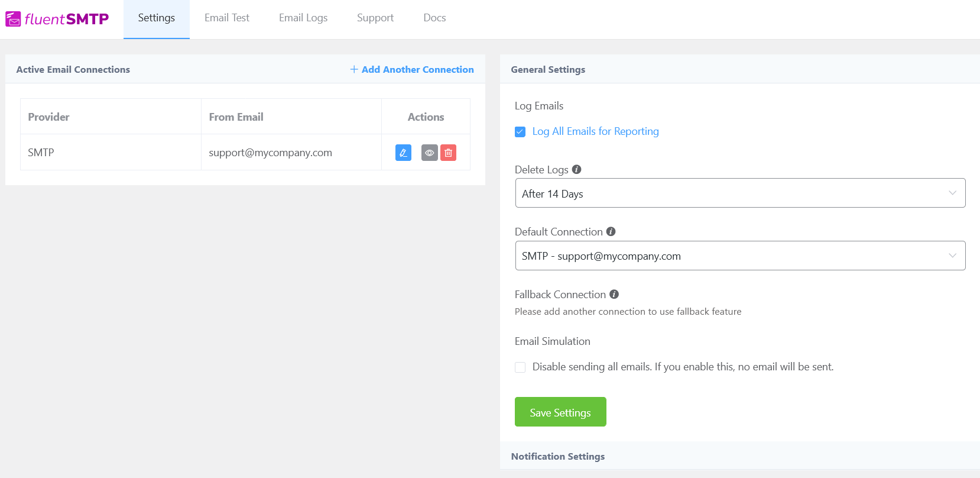This screenshot has height=478, width=980.
Task: Click the Active Email Connections heading
Action: pos(73,69)
